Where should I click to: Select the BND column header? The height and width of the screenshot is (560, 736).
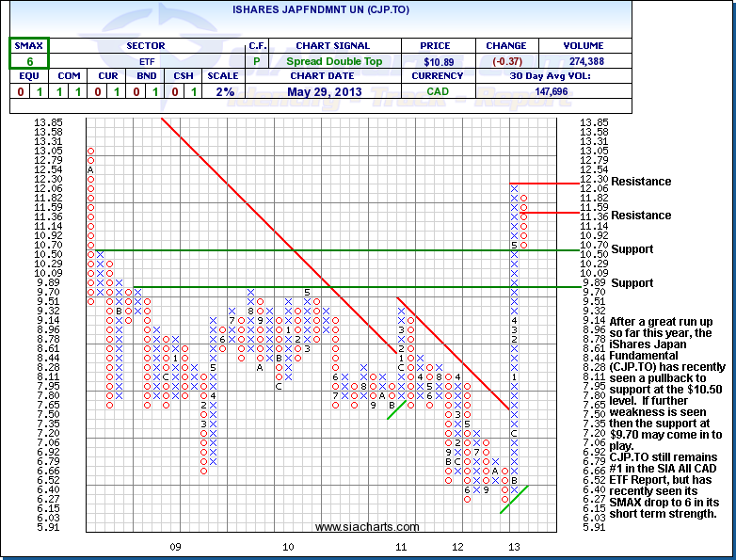pyautogui.click(x=145, y=76)
